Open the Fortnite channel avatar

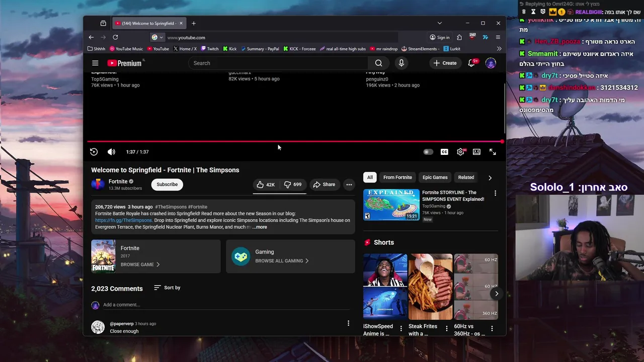coord(98,185)
